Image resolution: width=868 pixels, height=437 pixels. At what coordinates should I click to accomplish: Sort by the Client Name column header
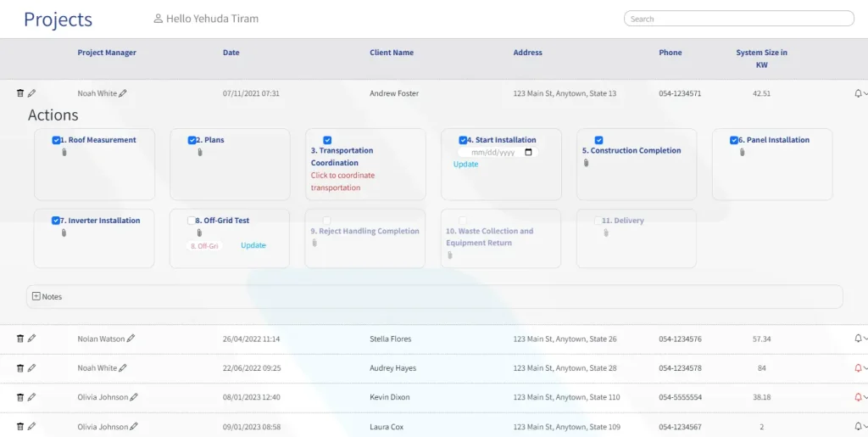point(392,53)
